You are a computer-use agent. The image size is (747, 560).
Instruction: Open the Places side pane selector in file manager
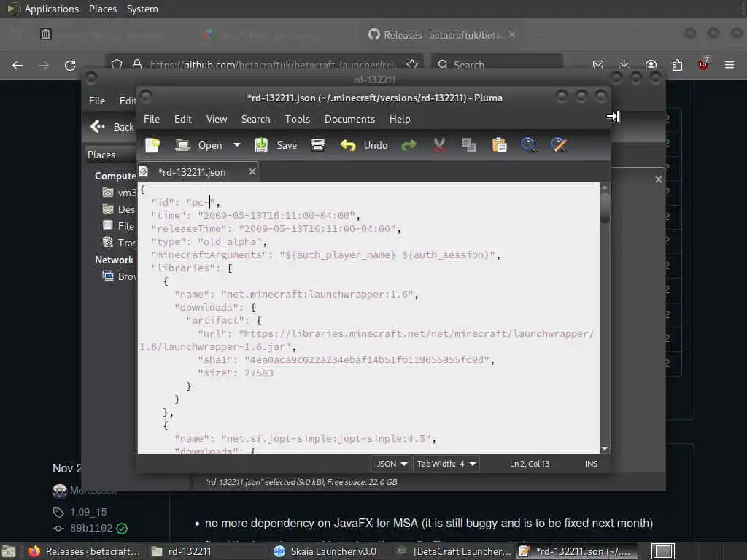coord(111,155)
